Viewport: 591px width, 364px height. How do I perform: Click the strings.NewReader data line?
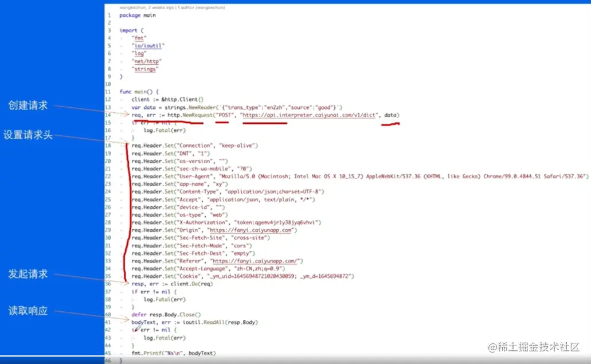pyautogui.click(x=237, y=107)
